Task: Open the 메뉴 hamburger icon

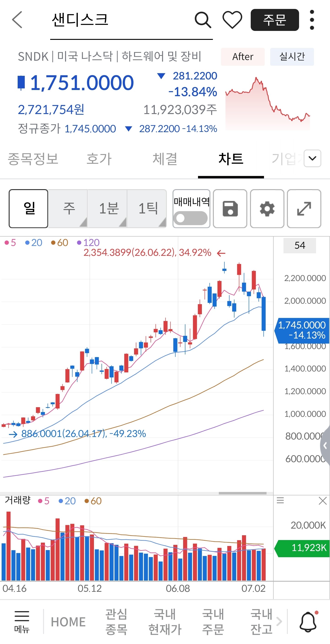Action: pos(22,622)
